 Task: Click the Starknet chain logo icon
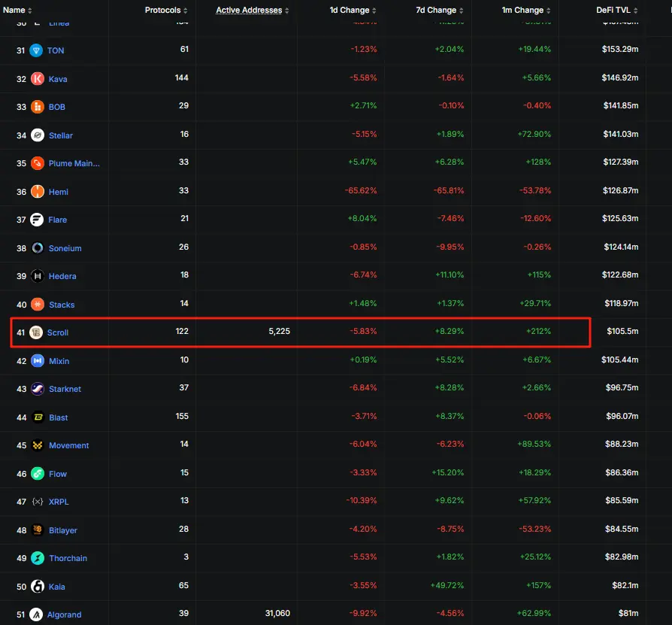click(38, 390)
